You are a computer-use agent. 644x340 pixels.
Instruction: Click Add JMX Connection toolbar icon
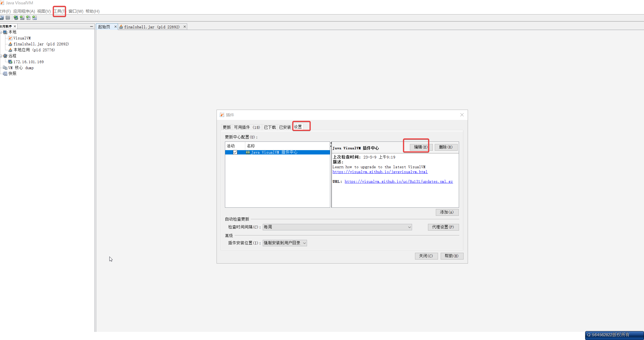pyautogui.click(x=22, y=18)
